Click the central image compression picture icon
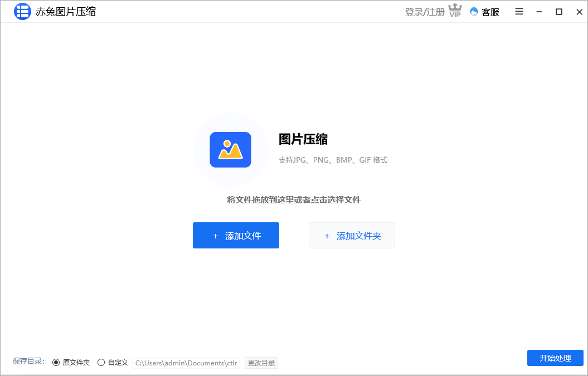588x376 pixels. 230,149
